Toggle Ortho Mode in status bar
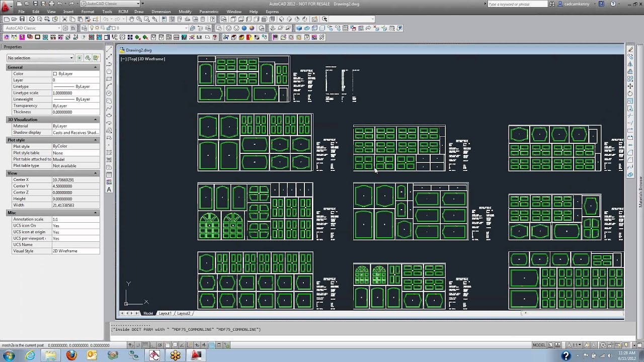This screenshot has width=644, height=362. click(152, 345)
